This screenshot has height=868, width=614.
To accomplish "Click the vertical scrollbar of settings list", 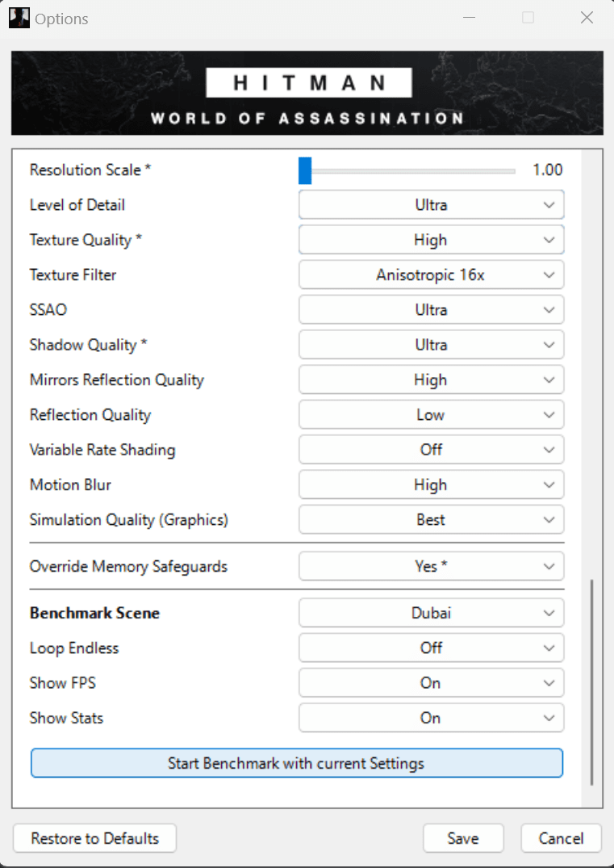I will tap(591, 681).
